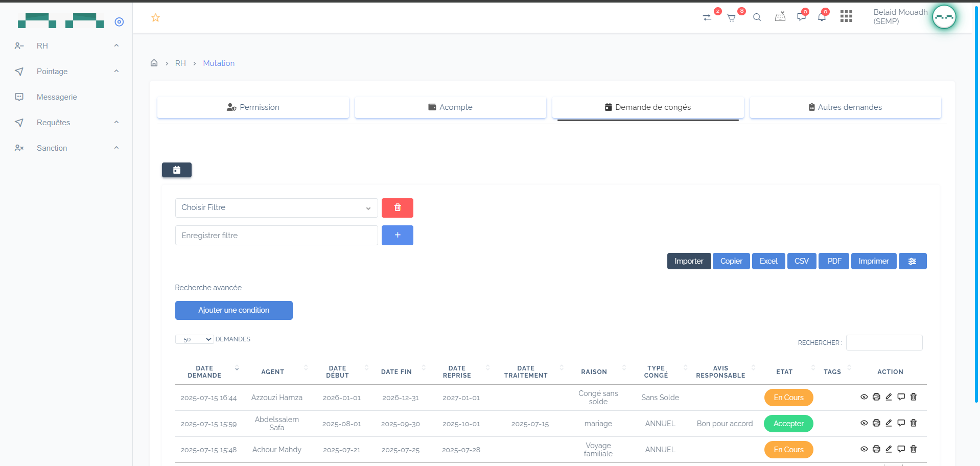Switch to the Acompte tab
This screenshot has height=466, width=980.
pyautogui.click(x=451, y=107)
